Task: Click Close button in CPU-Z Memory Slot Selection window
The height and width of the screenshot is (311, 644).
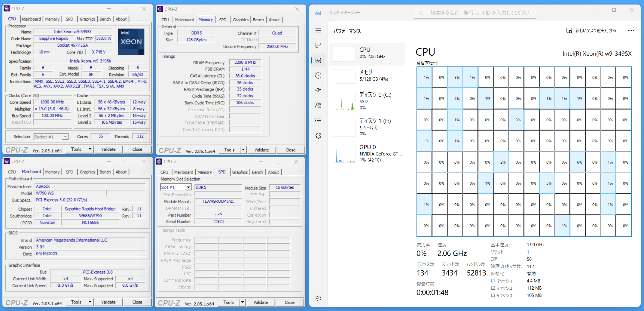Action: tap(290, 302)
